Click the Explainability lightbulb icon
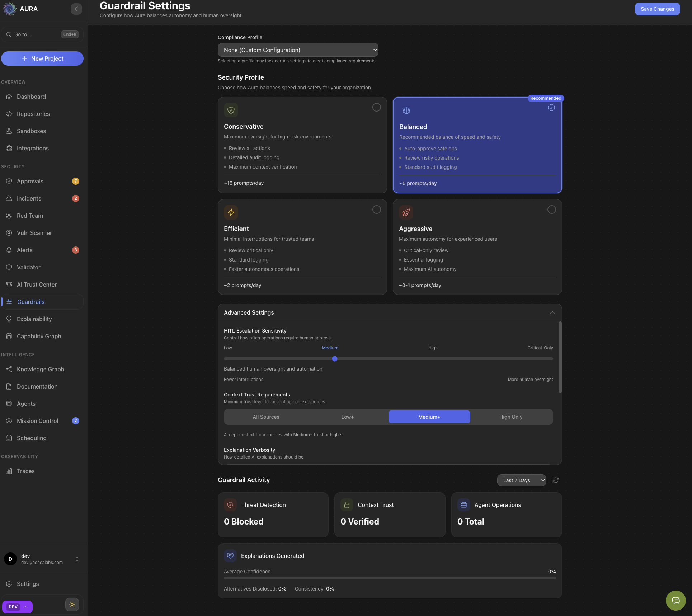Screen dimensions: 692x616 [9, 319]
